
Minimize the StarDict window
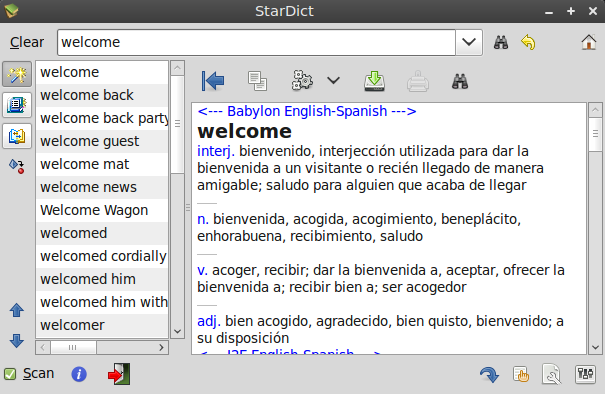[549, 12]
